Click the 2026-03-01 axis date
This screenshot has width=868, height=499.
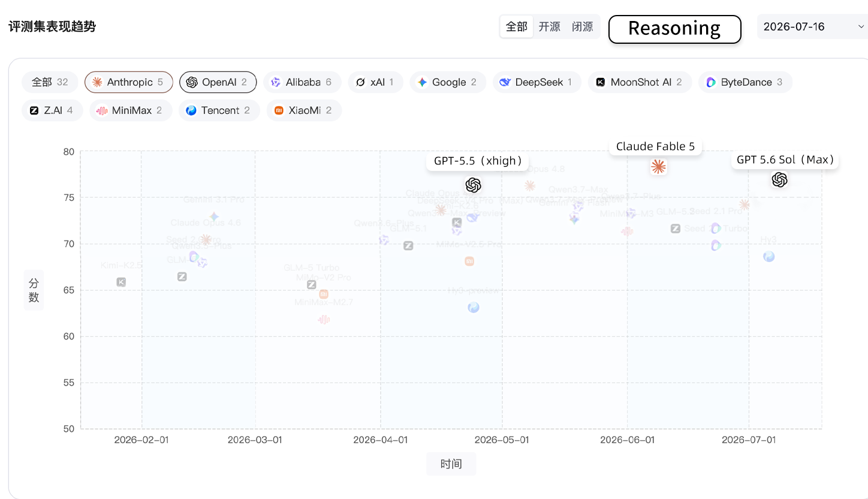click(255, 440)
